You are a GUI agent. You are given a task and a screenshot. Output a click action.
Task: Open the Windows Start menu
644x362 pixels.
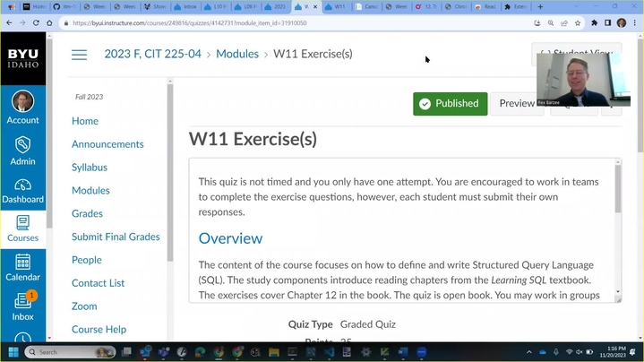pyautogui.click(x=13, y=352)
